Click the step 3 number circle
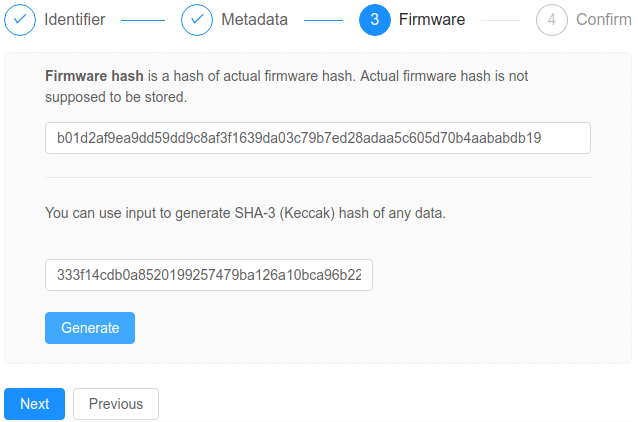638x422 pixels. pos(374,19)
